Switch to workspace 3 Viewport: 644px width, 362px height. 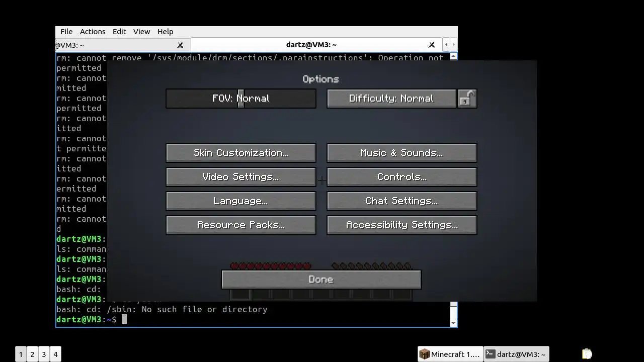(44, 354)
